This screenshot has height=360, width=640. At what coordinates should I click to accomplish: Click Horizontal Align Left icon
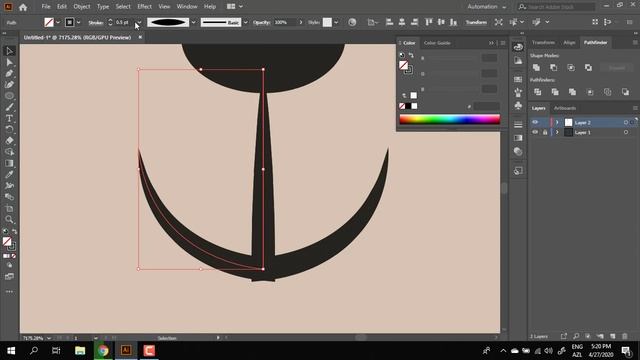point(389,22)
